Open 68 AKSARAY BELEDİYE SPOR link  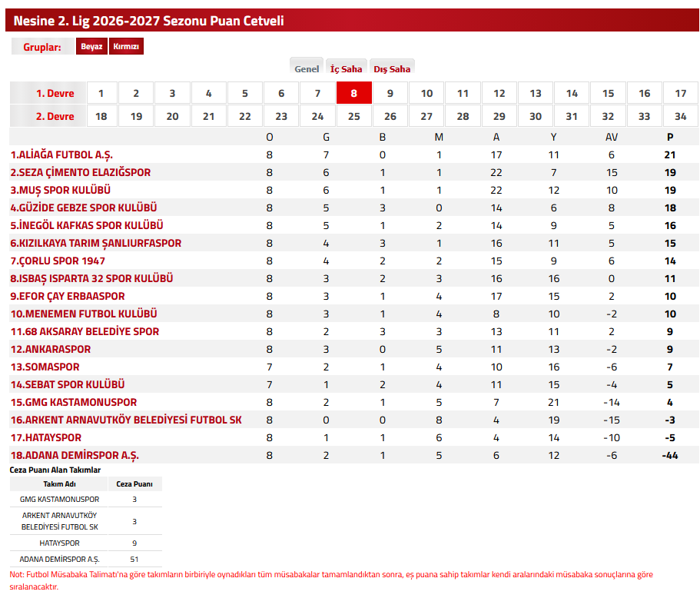(x=85, y=331)
